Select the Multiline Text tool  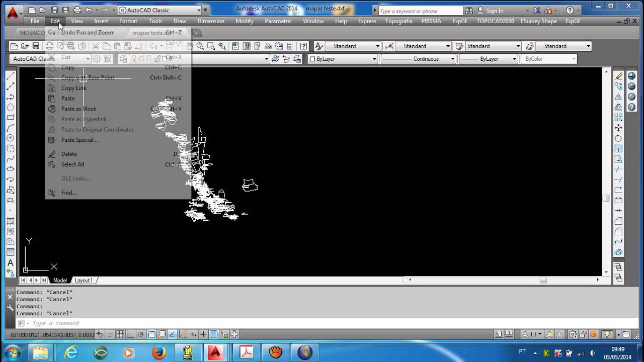pyautogui.click(x=10, y=263)
